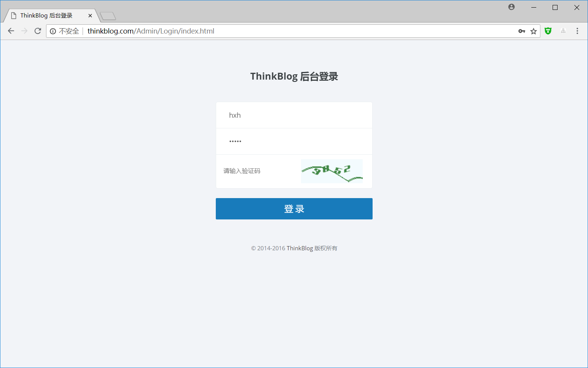Image resolution: width=588 pixels, height=368 pixels.
Task: Reload the ThinkBlog login page
Action: [38, 31]
